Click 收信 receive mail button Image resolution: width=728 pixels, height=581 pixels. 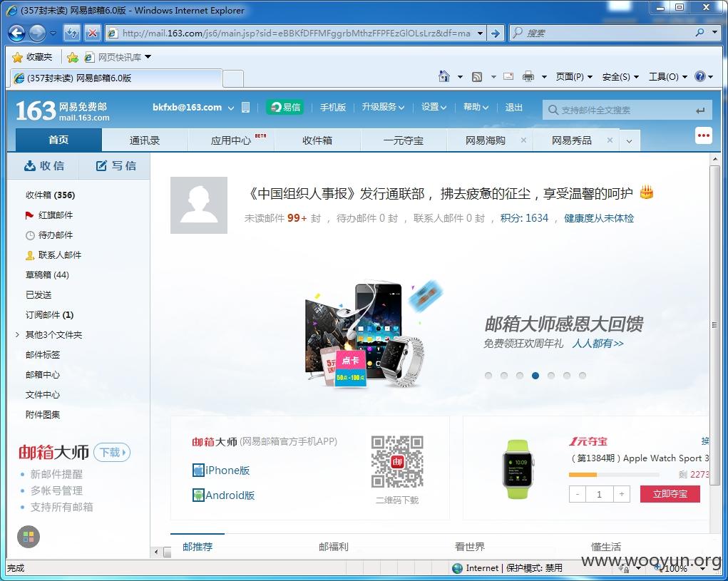pos(43,165)
